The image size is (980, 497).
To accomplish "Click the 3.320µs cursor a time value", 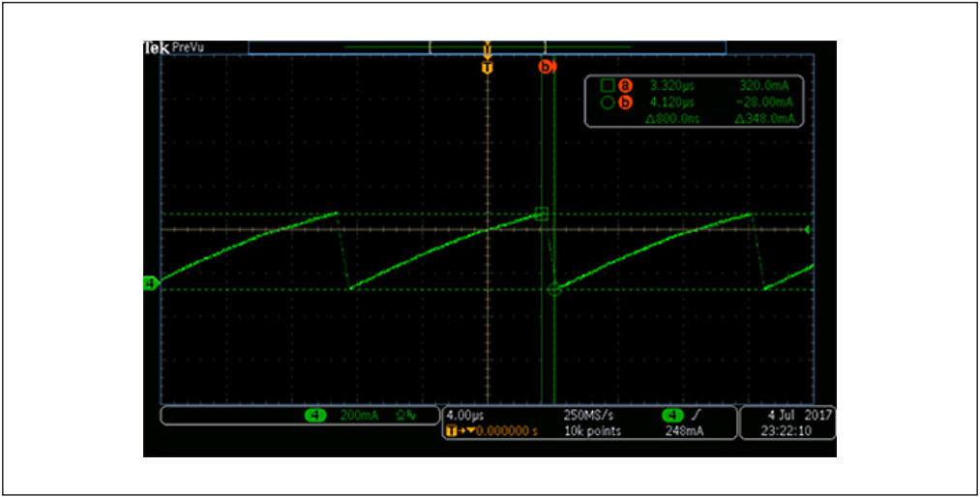I will (671, 85).
